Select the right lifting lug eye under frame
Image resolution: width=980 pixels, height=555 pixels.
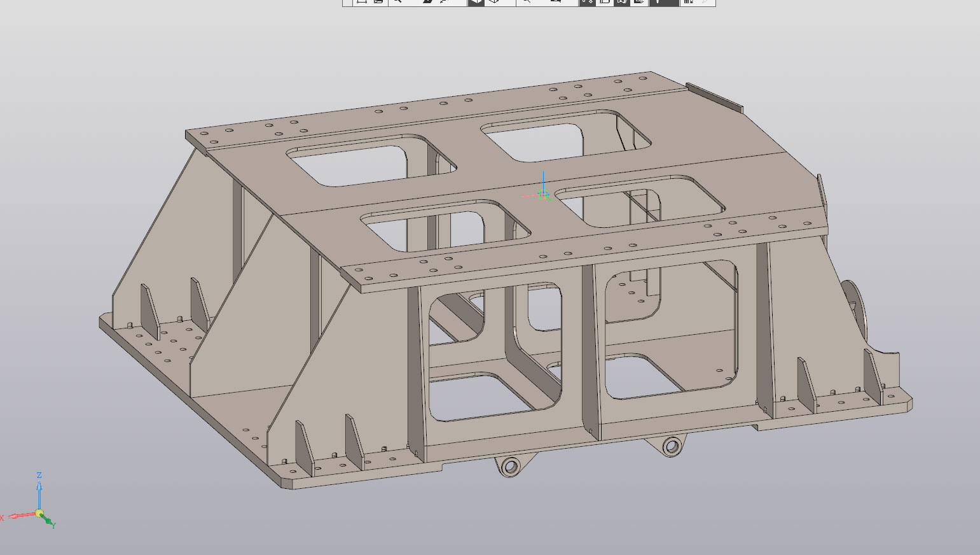[x=672, y=447]
